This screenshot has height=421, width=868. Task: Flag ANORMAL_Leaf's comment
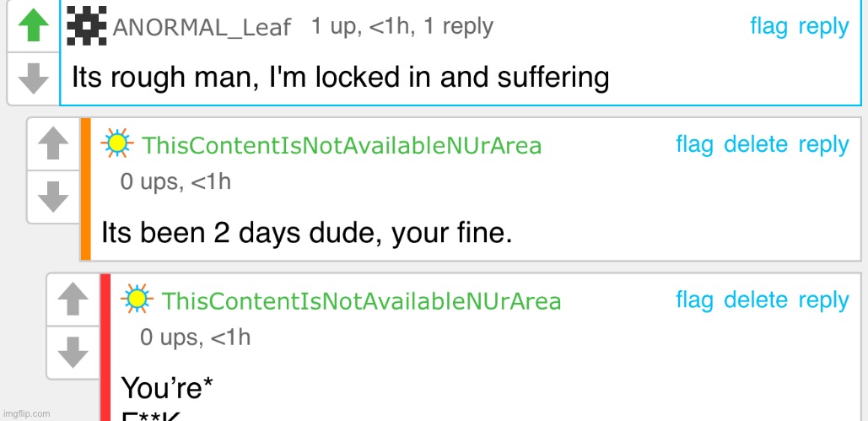click(x=768, y=26)
